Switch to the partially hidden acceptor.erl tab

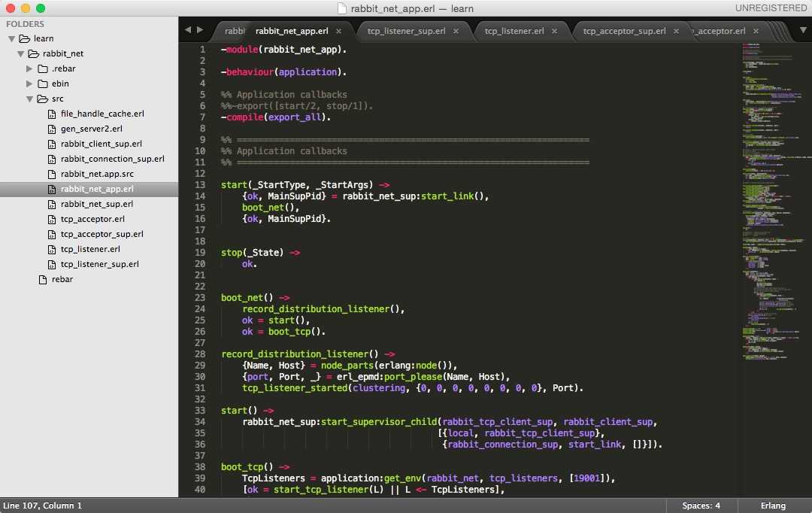(x=720, y=31)
